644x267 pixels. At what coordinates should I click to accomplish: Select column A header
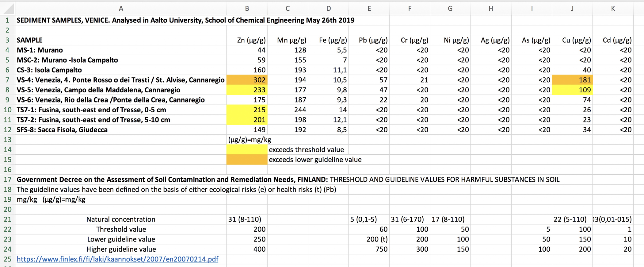click(121, 9)
